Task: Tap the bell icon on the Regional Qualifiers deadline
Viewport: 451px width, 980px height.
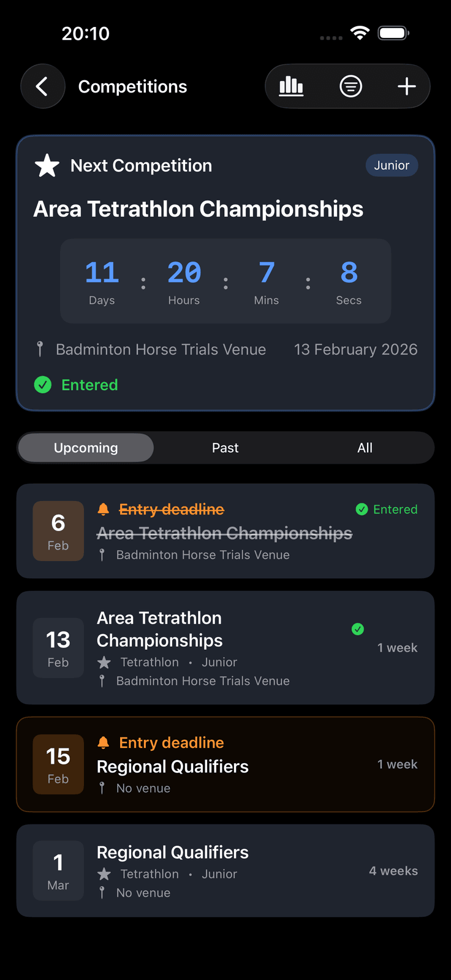Action: [103, 742]
